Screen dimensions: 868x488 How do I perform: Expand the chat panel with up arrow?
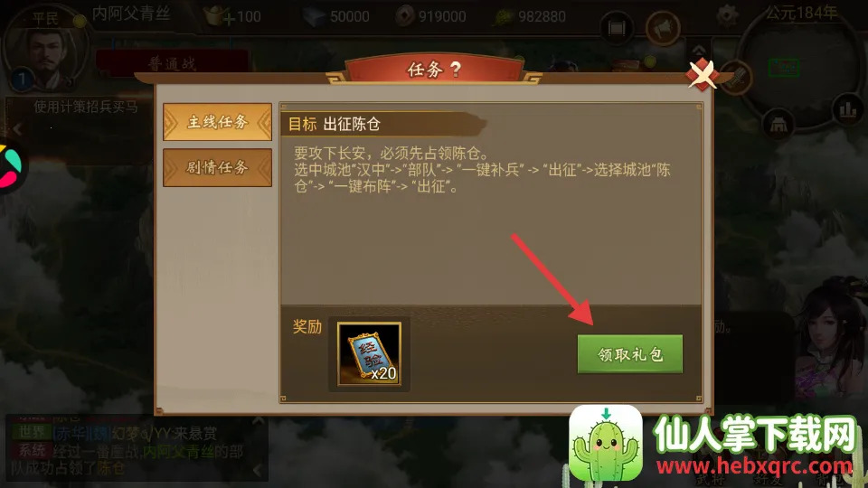tap(258, 420)
